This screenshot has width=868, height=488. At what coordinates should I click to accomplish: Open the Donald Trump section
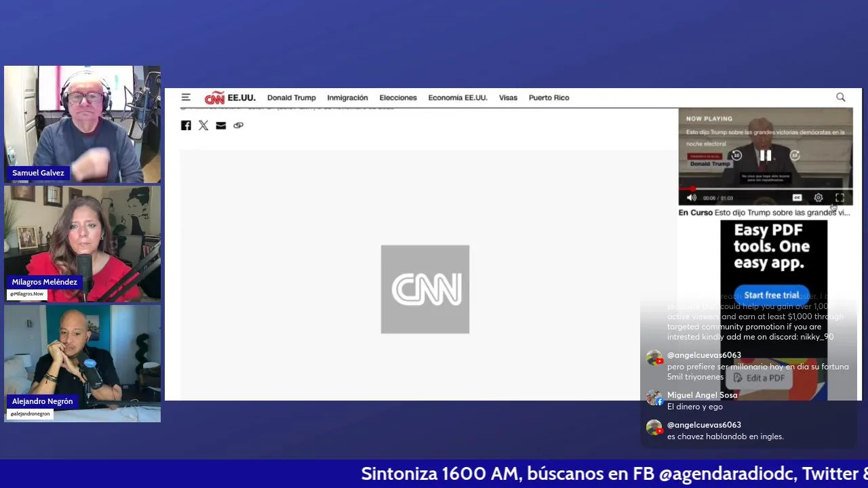coord(292,98)
